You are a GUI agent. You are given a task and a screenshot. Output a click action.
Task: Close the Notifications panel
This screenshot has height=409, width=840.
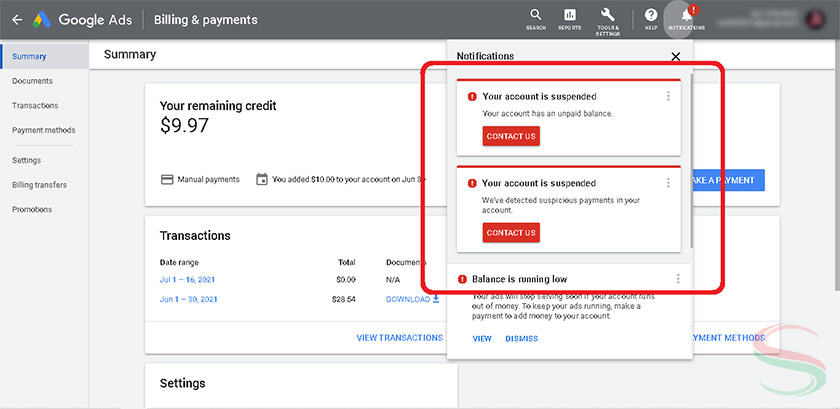(x=675, y=57)
